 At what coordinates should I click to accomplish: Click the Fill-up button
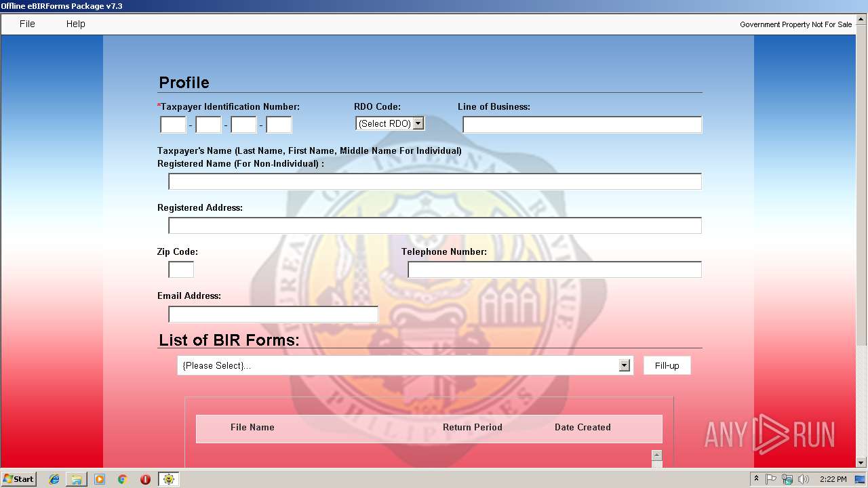coord(667,365)
